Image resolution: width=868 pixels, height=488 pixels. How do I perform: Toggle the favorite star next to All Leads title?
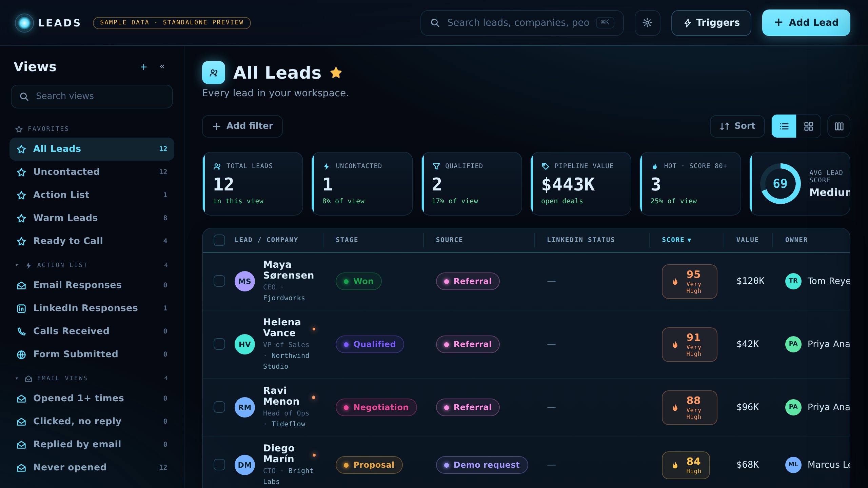pos(336,73)
